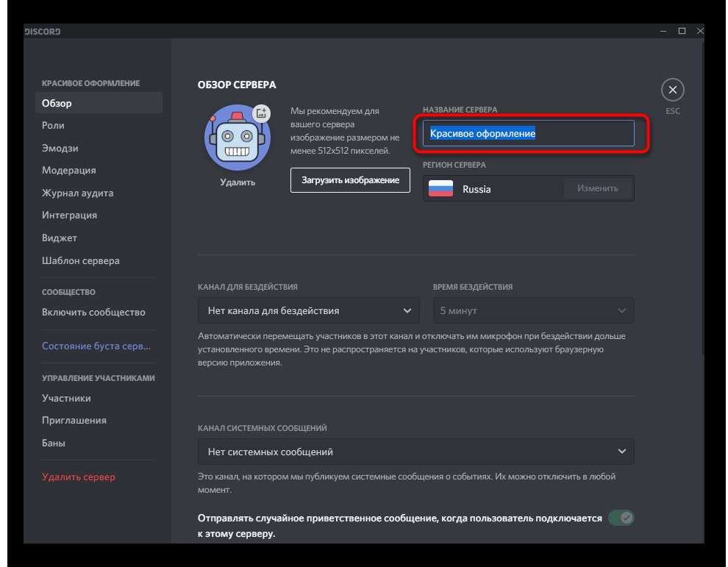Open the Роли settings section
This screenshot has height=567, width=728.
coord(54,126)
